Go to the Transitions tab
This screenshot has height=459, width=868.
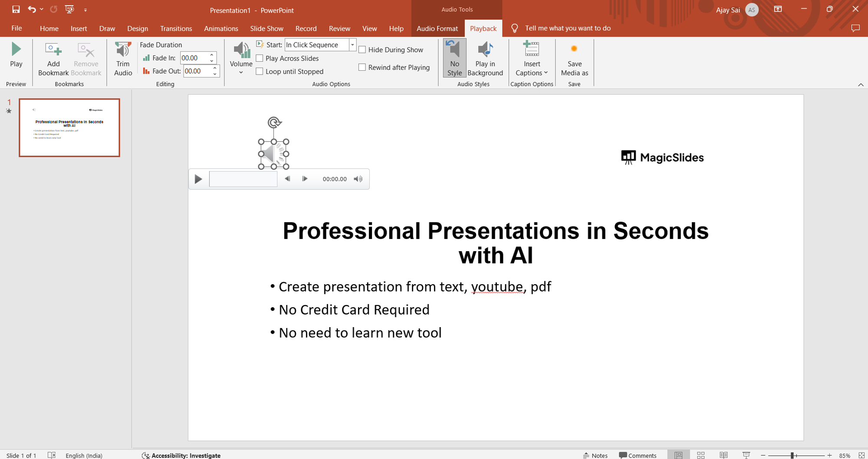(176, 28)
